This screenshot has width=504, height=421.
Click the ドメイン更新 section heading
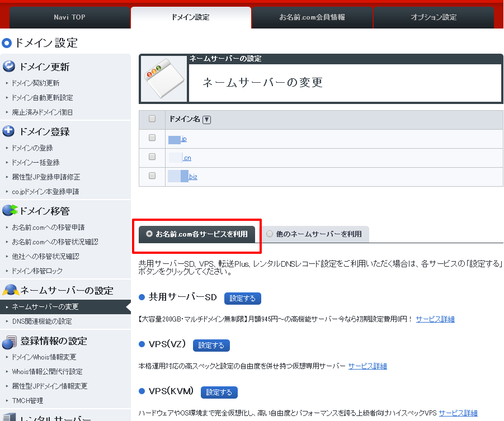[44, 67]
